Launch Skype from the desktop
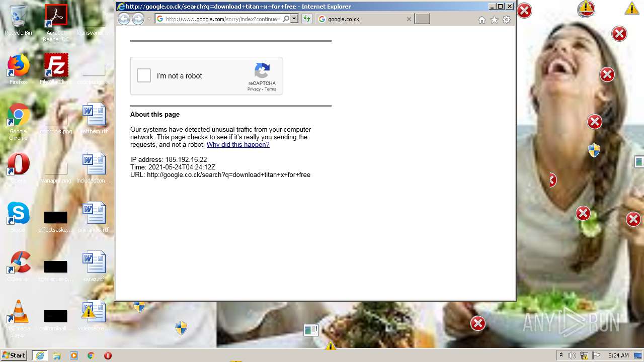Screen dimensions: 644x362 tap(18, 217)
